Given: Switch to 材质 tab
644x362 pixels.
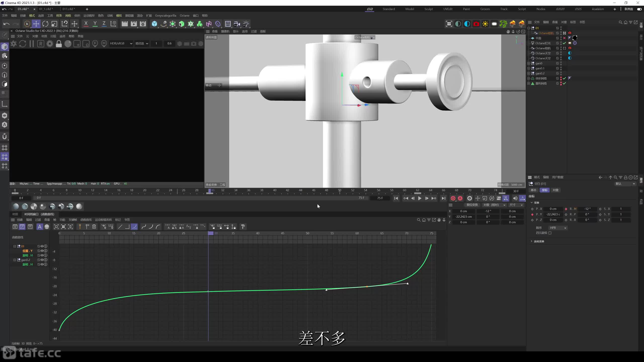Looking at the screenshot, I should (x=15, y=214).
